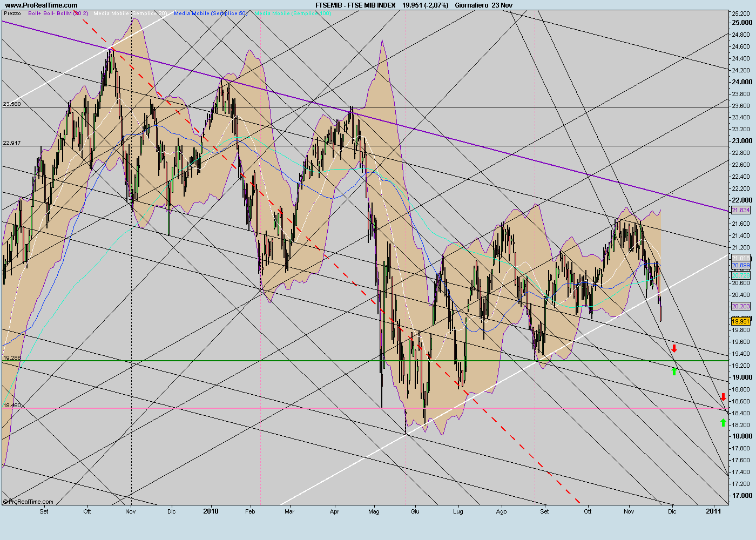Click the 22.000 price axis label

(x=742, y=200)
